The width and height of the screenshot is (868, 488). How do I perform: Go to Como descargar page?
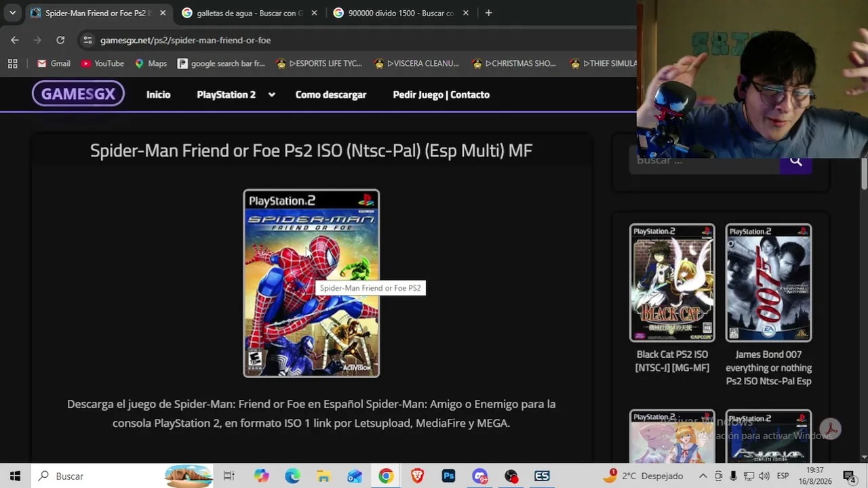tap(331, 95)
